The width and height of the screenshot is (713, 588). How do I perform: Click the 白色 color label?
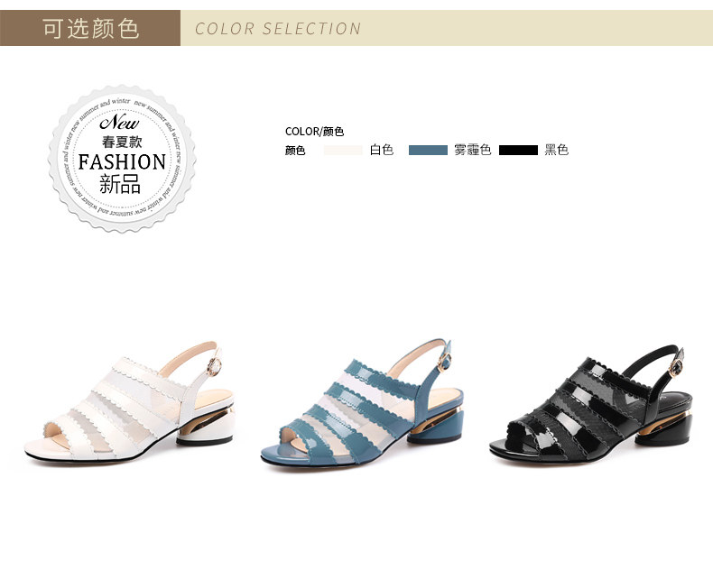click(x=382, y=150)
